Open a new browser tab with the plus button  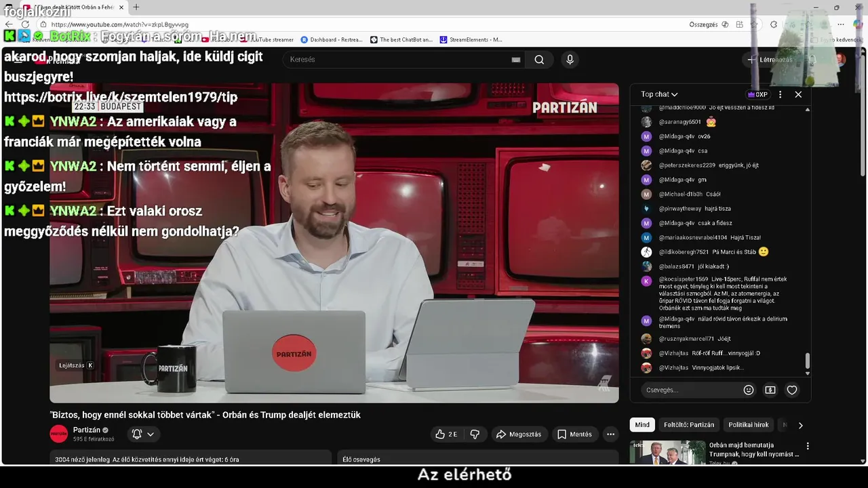pos(136,7)
